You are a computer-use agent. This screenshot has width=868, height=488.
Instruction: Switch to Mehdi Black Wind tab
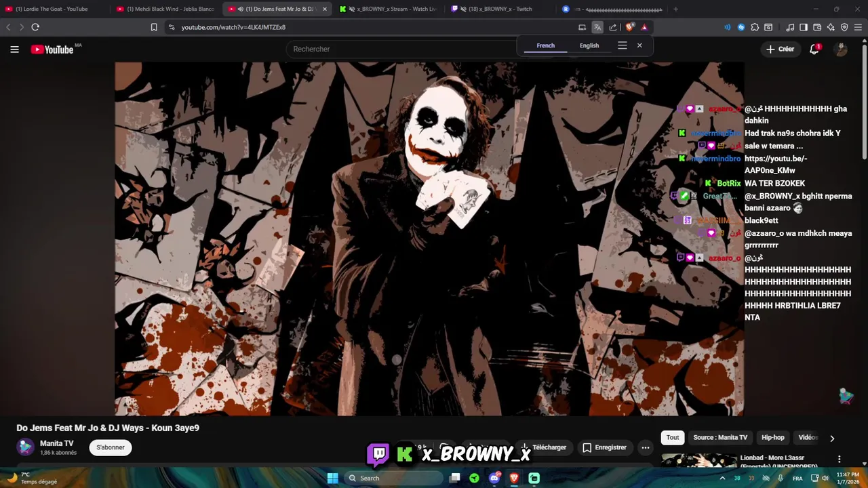point(165,9)
